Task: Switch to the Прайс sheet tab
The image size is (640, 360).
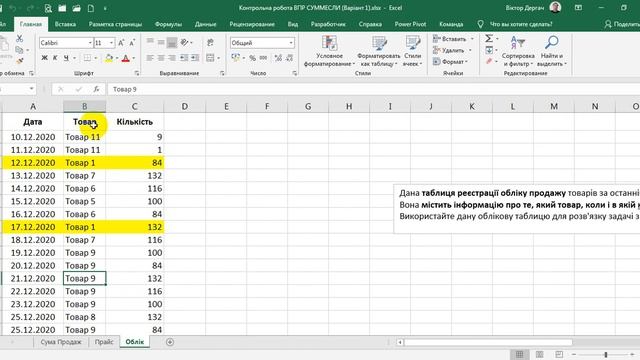Action: click(x=104, y=342)
